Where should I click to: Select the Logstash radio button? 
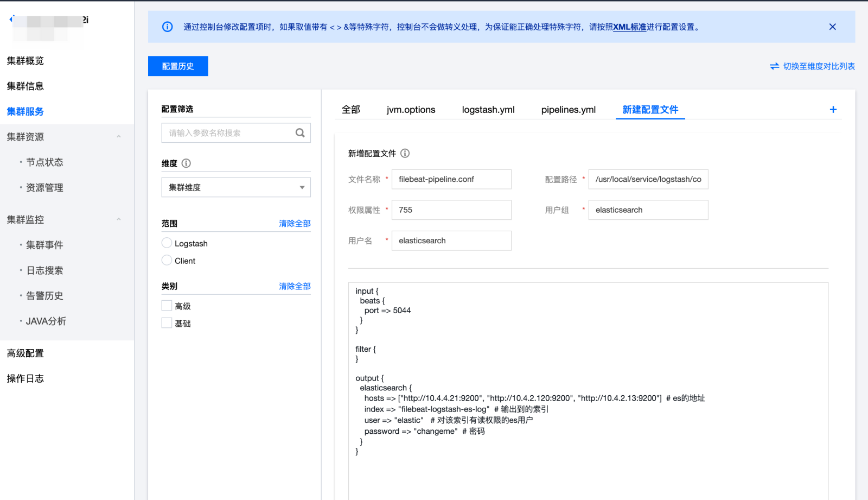point(167,243)
